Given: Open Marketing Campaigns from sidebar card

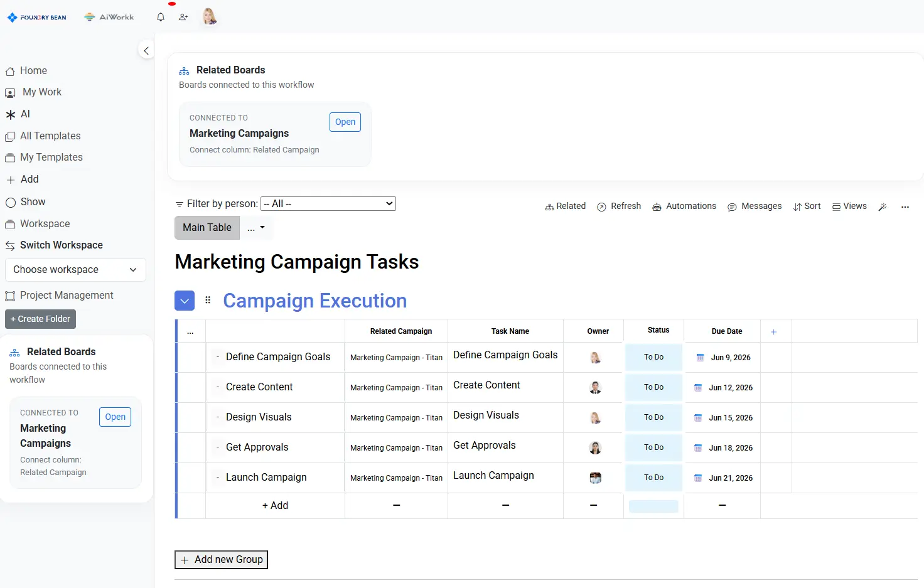Looking at the screenshot, I should (115, 417).
